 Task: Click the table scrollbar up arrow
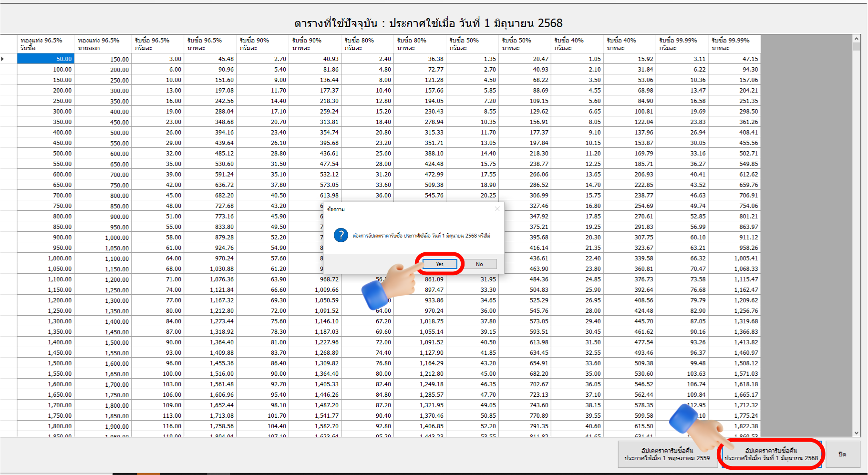click(x=857, y=39)
